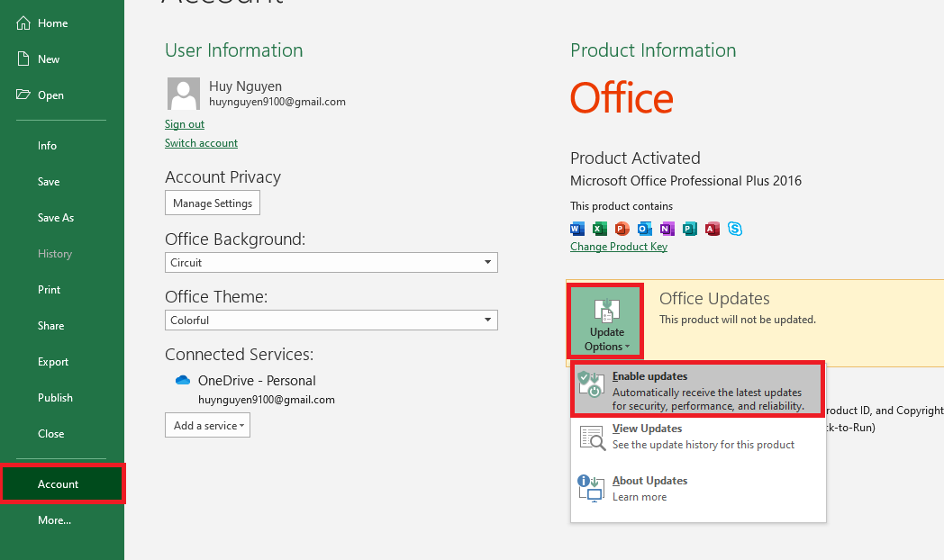Screen dimensions: 944x560
Task: Select Enable updates from the menu
Action: pos(698,390)
